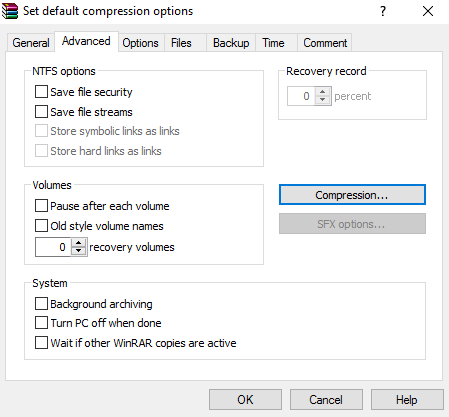Screen dimensions: 449x417
Task: Toggle Turn PC off when done
Action: click(41, 323)
